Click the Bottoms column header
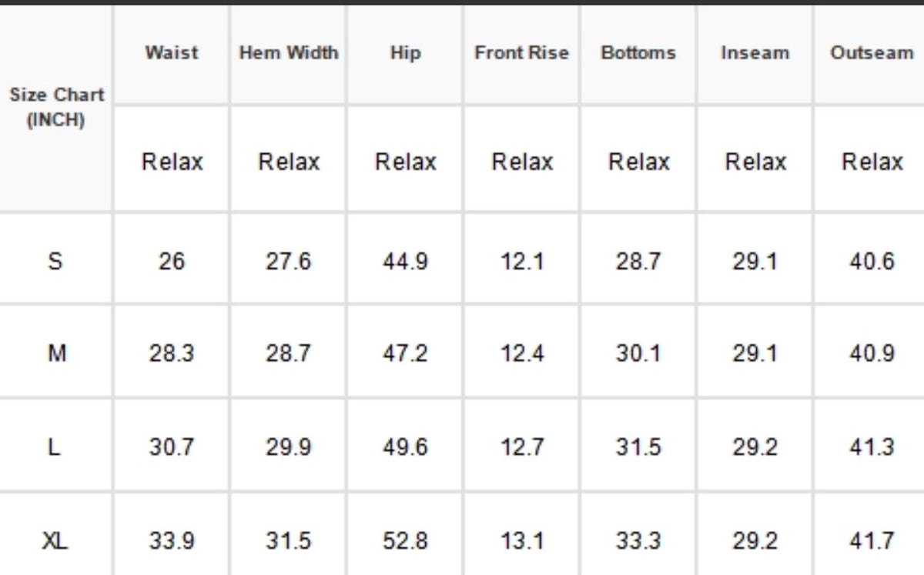 638,53
